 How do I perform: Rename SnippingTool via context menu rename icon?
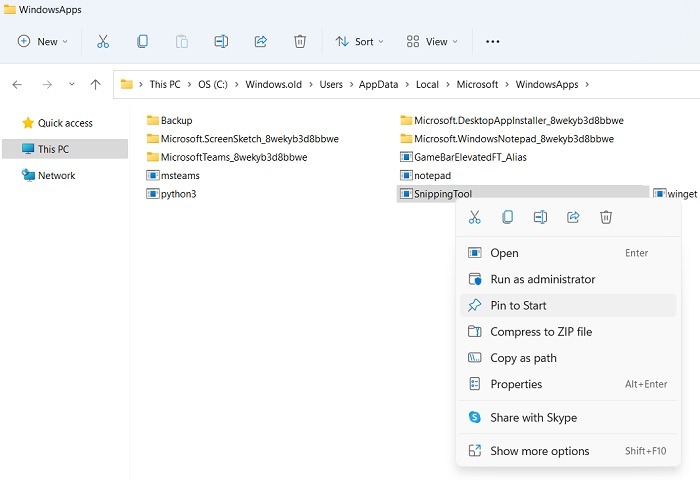pos(540,217)
